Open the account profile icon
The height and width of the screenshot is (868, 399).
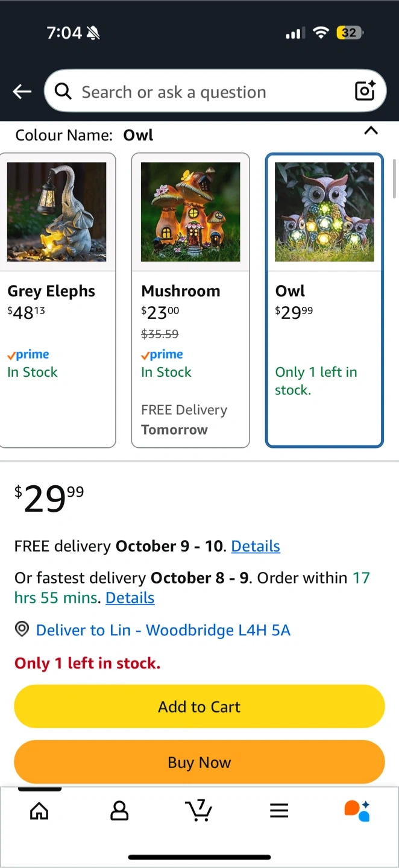click(x=119, y=811)
